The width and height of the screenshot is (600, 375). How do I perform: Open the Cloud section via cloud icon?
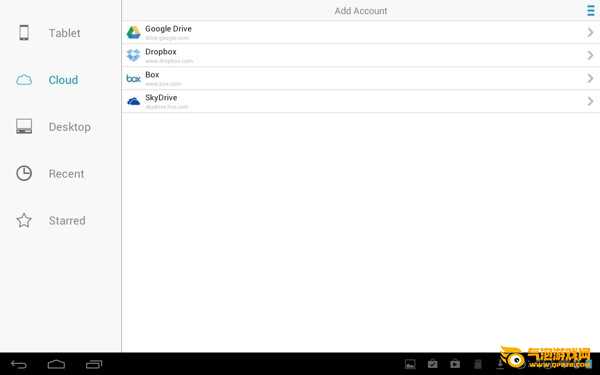click(24, 80)
